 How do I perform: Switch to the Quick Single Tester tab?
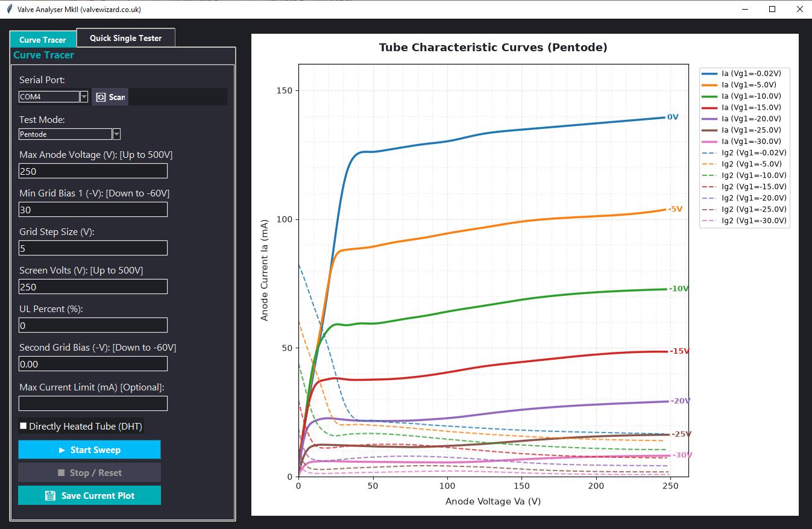[x=126, y=38]
